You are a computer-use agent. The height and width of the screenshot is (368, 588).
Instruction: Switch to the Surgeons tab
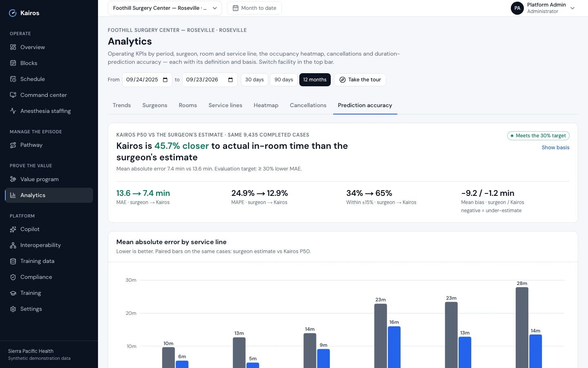(155, 105)
